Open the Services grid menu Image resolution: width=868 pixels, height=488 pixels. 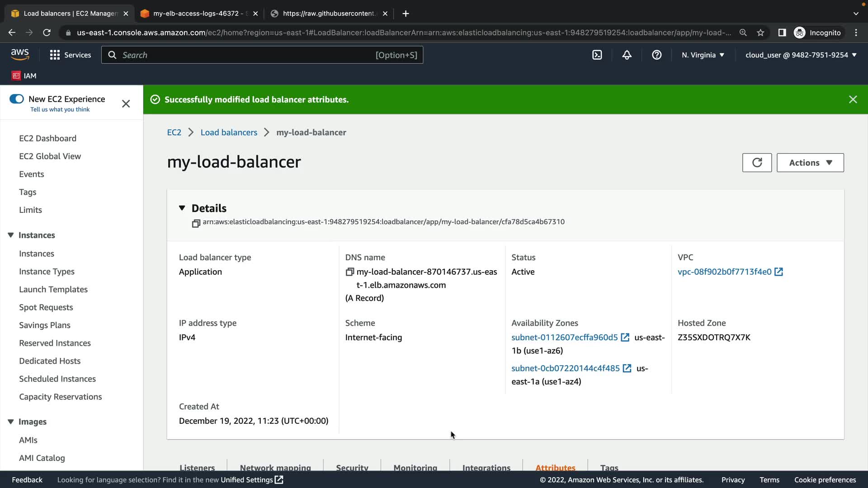70,55
